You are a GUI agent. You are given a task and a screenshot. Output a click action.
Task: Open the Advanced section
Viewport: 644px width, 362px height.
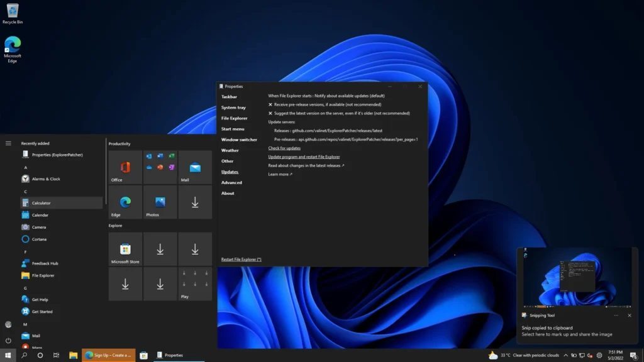pyautogui.click(x=231, y=183)
